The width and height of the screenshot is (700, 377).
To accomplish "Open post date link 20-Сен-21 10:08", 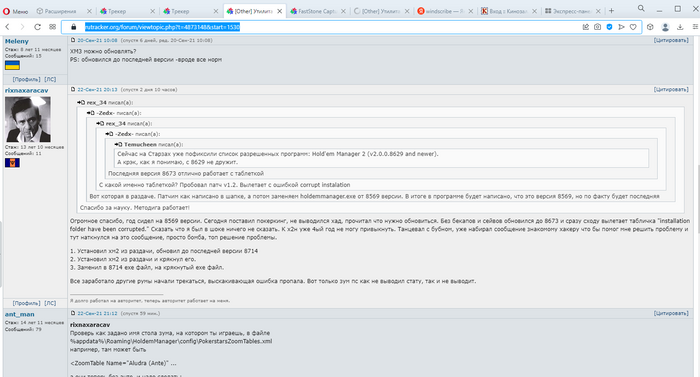I will (x=97, y=40).
